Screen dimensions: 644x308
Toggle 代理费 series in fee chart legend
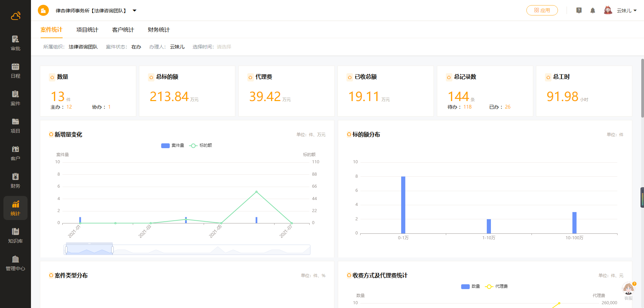coord(496,286)
